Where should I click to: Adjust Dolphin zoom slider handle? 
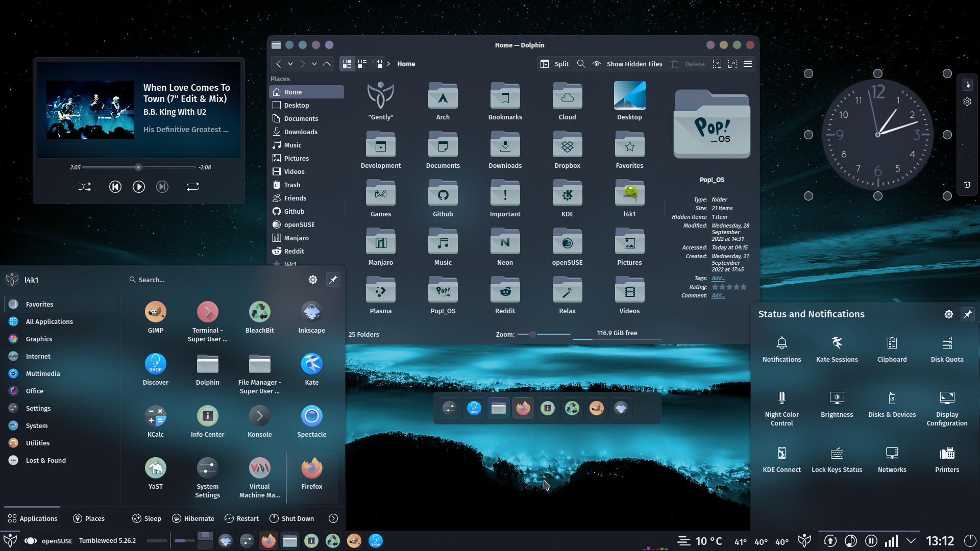[532, 334]
